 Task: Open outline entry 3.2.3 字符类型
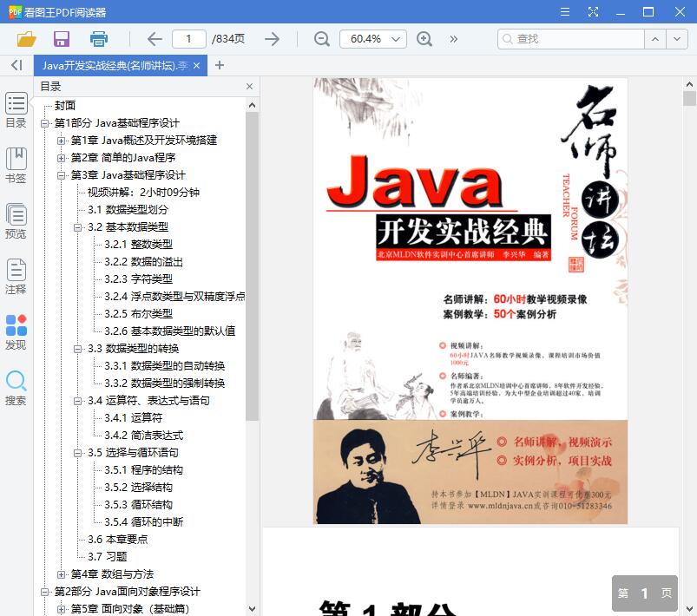pyautogui.click(x=138, y=279)
